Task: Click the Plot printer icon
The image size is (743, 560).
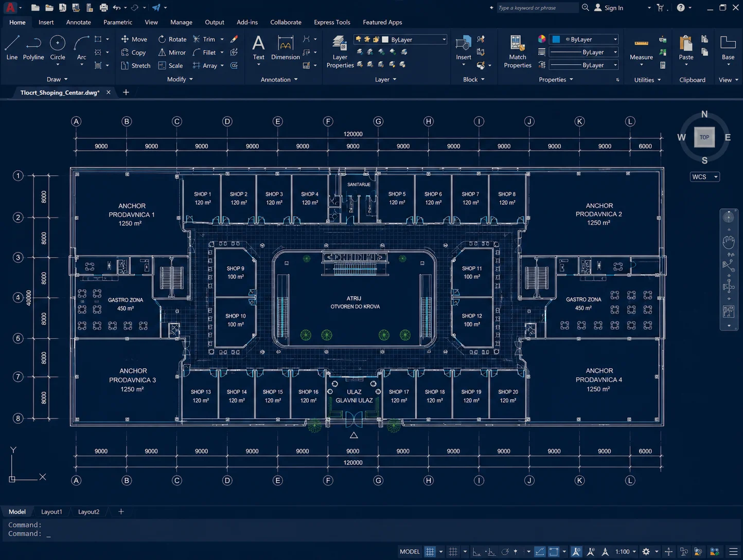Action: pos(103,8)
